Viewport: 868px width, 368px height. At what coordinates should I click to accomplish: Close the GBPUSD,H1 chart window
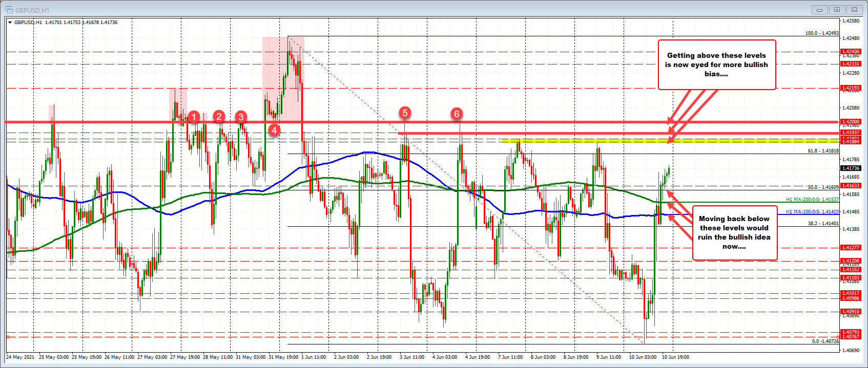click(x=854, y=9)
